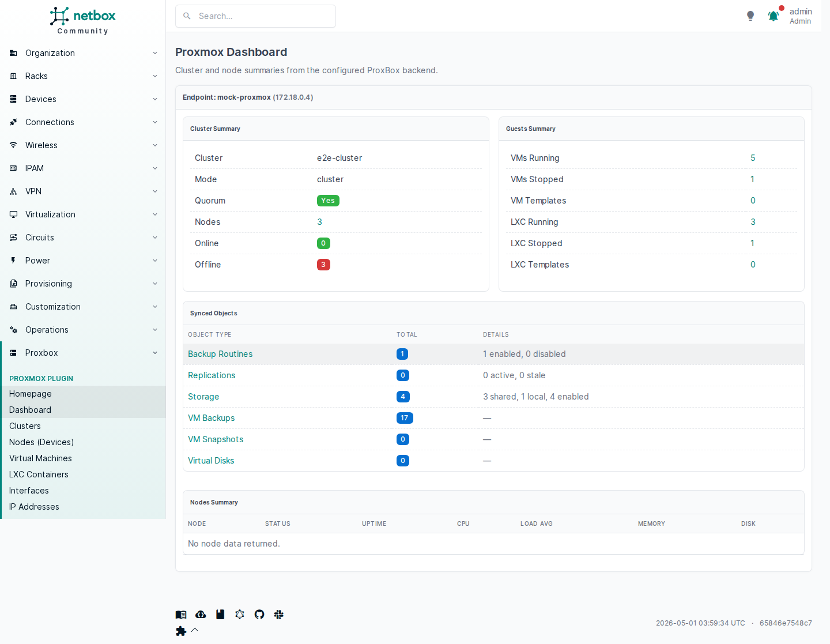
Task: Open the notifications bell icon
Action: pos(774,16)
